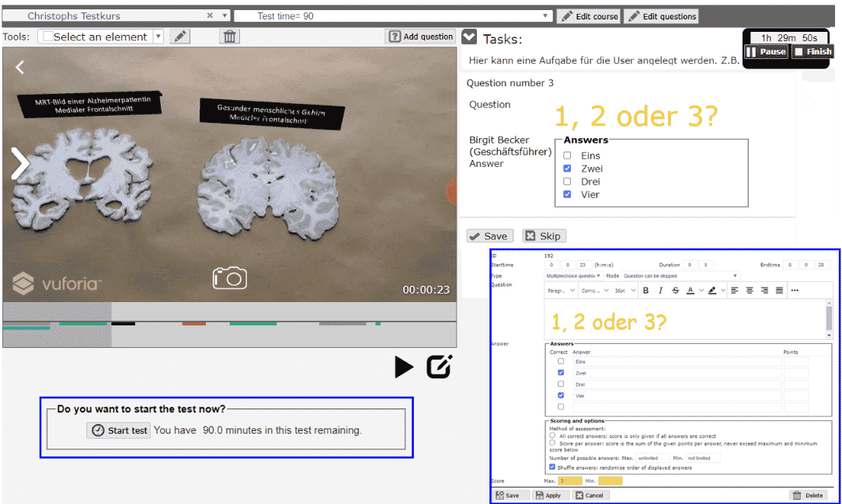Click the trash icon in Tools bar

[x=229, y=36]
